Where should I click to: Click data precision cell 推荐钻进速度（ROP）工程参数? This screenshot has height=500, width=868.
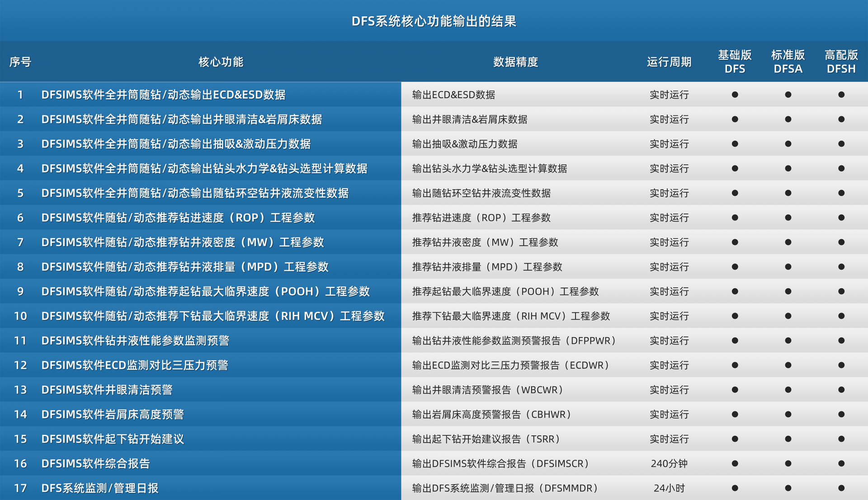click(x=481, y=218)
